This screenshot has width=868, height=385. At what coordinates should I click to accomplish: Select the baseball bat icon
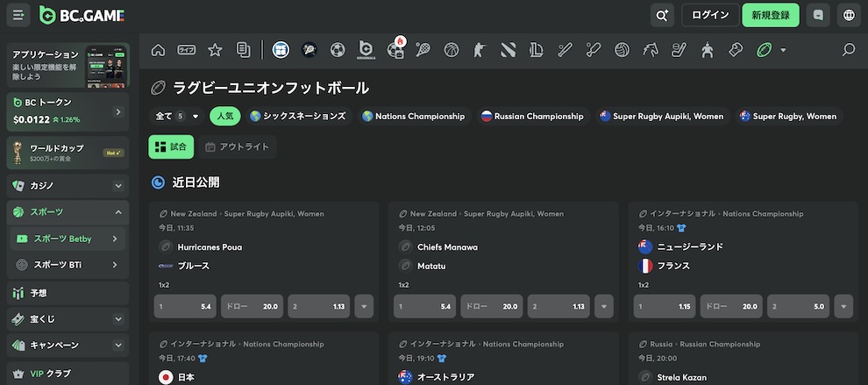coord(565,50)
